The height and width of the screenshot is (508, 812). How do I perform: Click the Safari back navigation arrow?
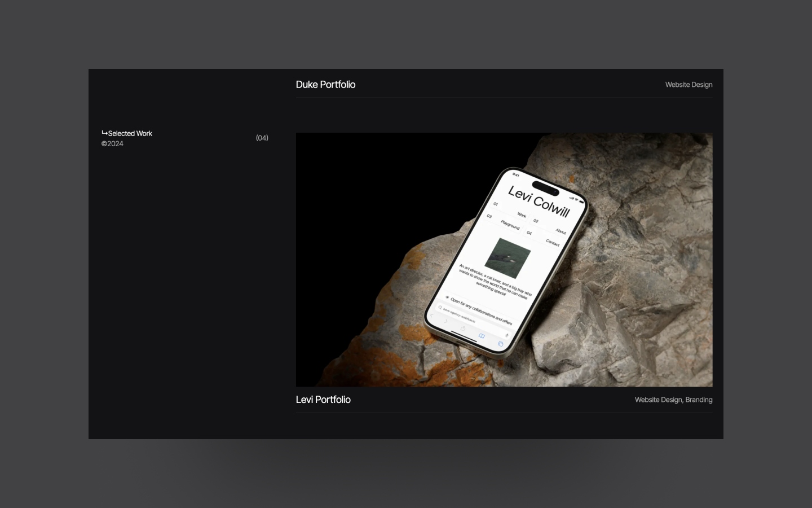pyautogui.click(x=431, y=316)
